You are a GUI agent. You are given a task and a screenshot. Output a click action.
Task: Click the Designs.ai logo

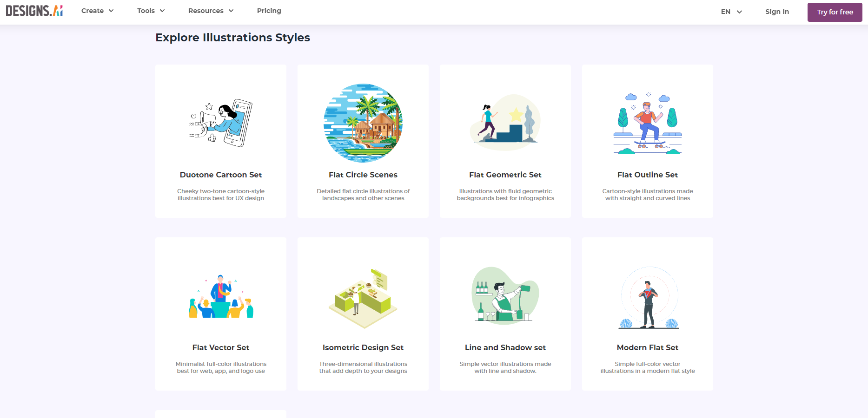coord(34,10)
